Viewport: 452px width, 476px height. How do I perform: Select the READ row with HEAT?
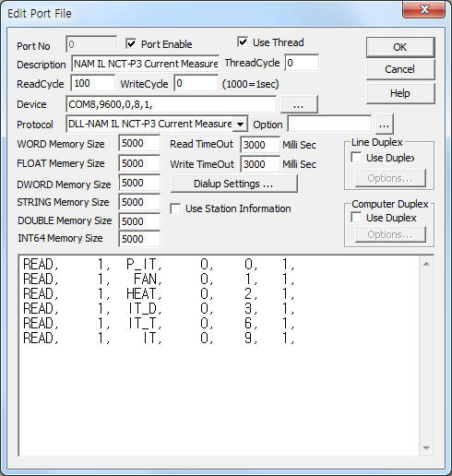(159, 293)
